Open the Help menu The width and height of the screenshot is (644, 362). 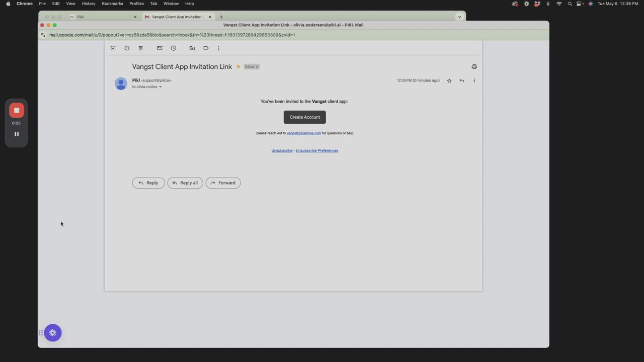pyautogui.click(x=190, y=4)
